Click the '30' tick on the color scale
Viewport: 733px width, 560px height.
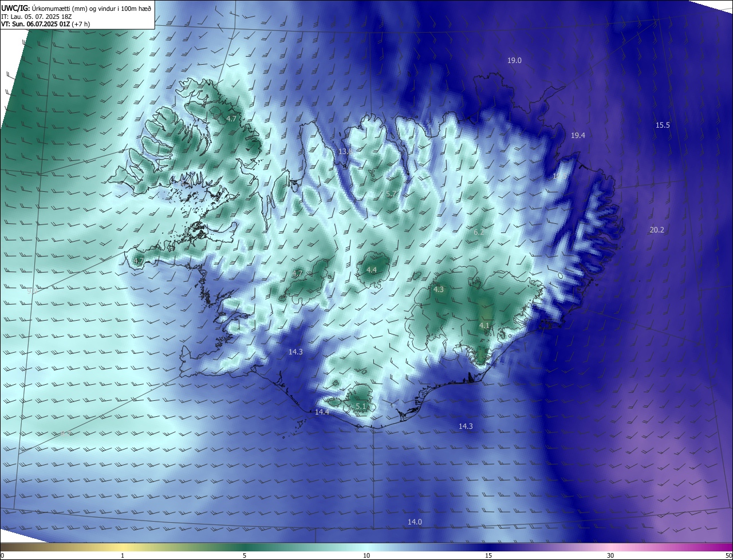pyautogui.click(x=610, y=555)
